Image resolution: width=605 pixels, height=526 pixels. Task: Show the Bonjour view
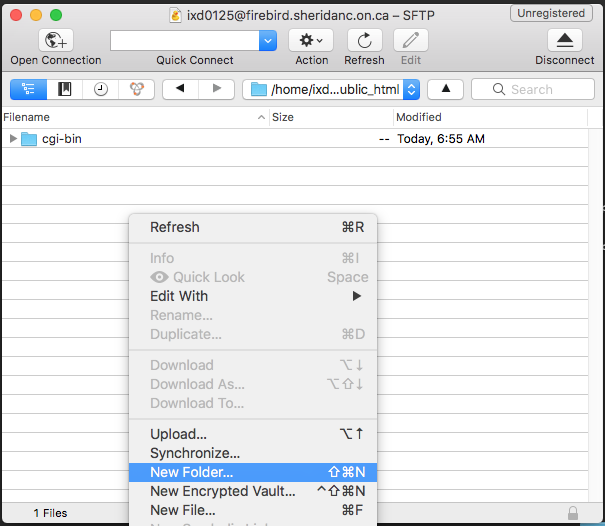click(135, 89)
